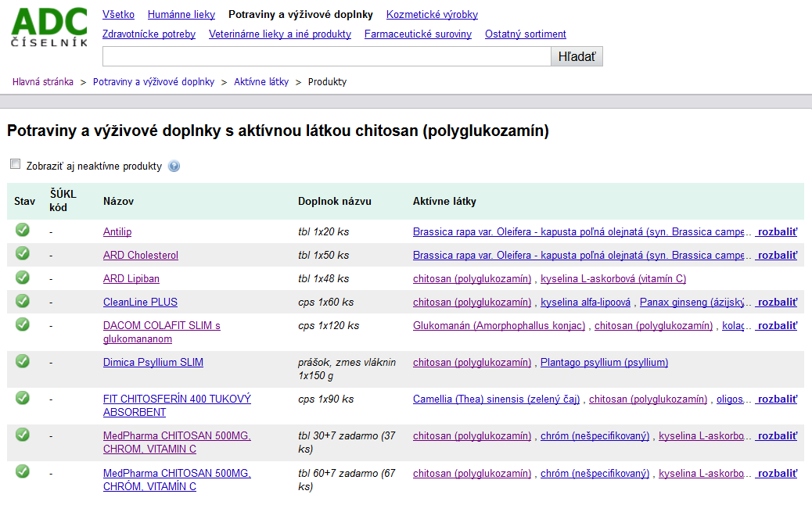Click the green status icon for Antilip

click(x=22, y=230)
